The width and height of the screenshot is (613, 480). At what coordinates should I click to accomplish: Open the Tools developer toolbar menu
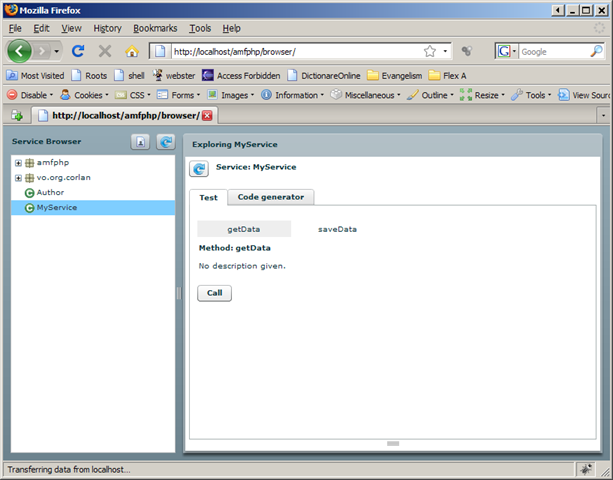531,95
